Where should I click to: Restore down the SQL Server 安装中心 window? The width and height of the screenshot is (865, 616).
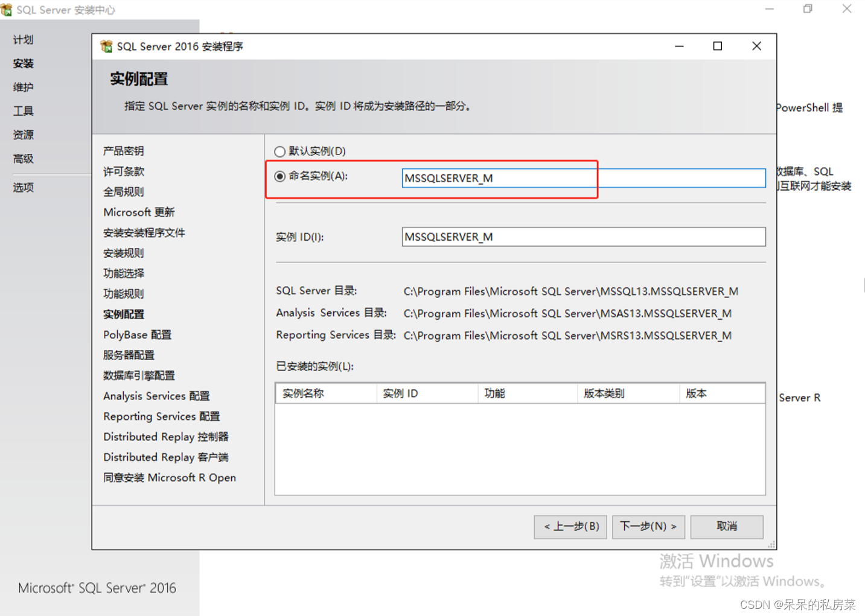tap(808, 9)
